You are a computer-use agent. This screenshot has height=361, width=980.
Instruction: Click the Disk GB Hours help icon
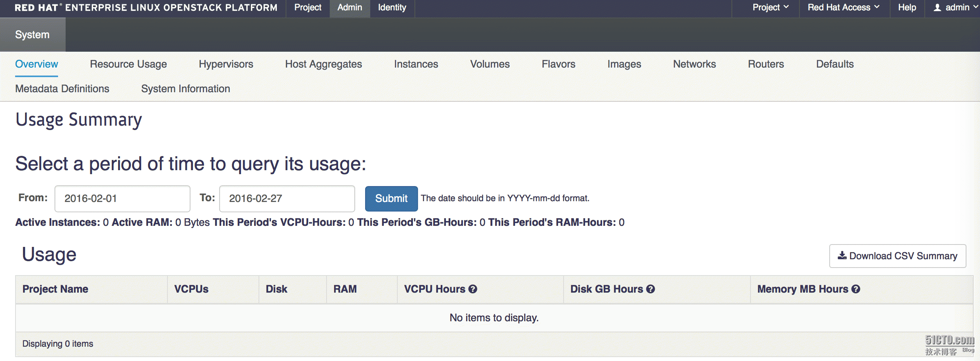pos(650,289)
